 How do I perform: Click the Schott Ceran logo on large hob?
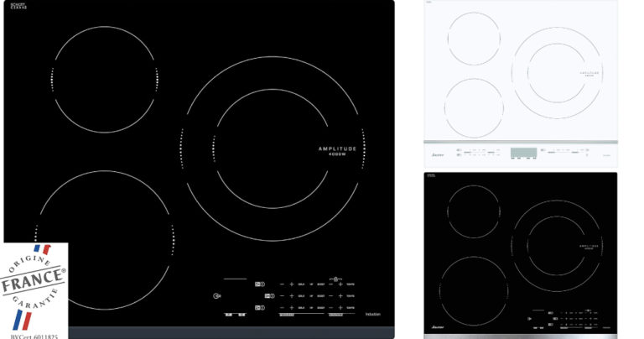tap(18, 6)
